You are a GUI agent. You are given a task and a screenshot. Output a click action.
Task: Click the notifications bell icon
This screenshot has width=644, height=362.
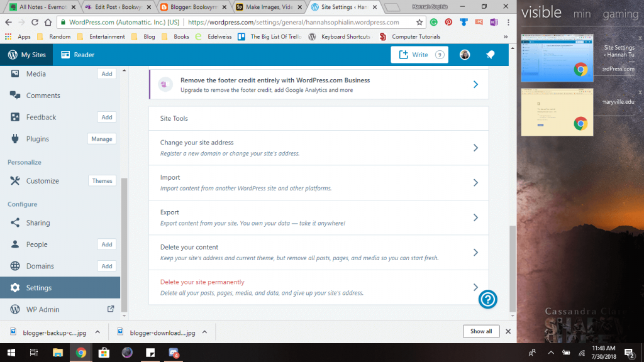(x=490, y=55)
